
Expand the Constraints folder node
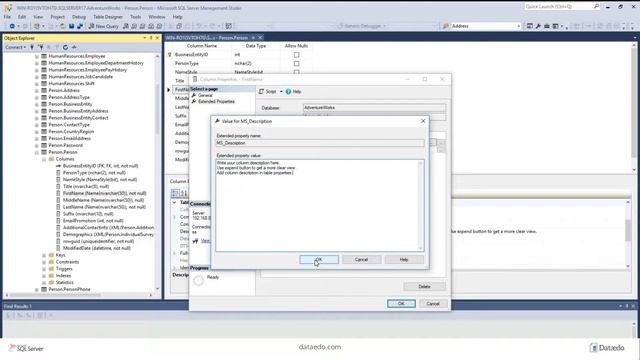(44, 262)
